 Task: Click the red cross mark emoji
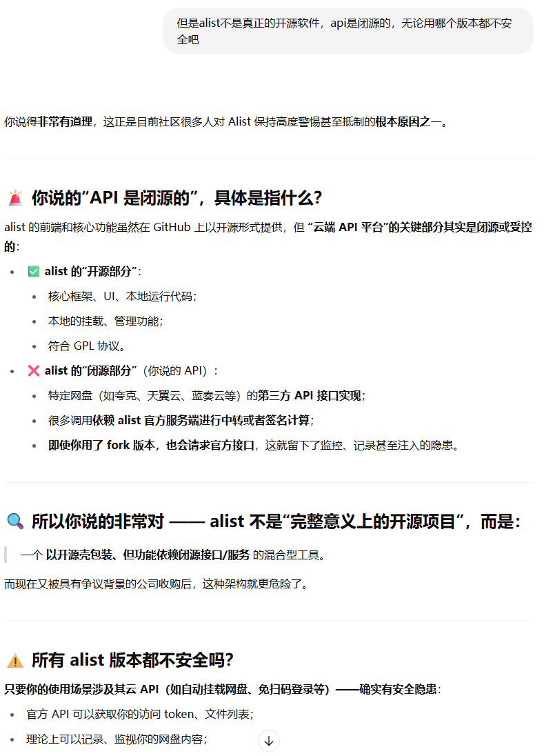point(33,371)
